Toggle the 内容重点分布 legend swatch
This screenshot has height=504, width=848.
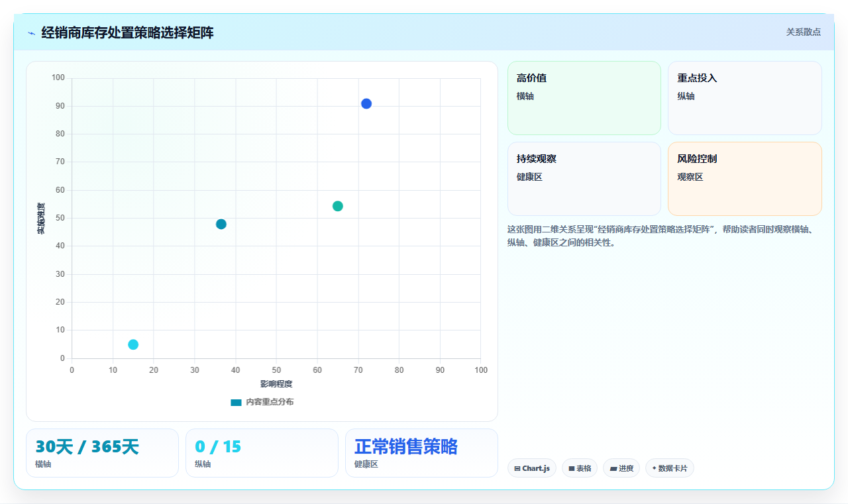[x=236, y=402]
